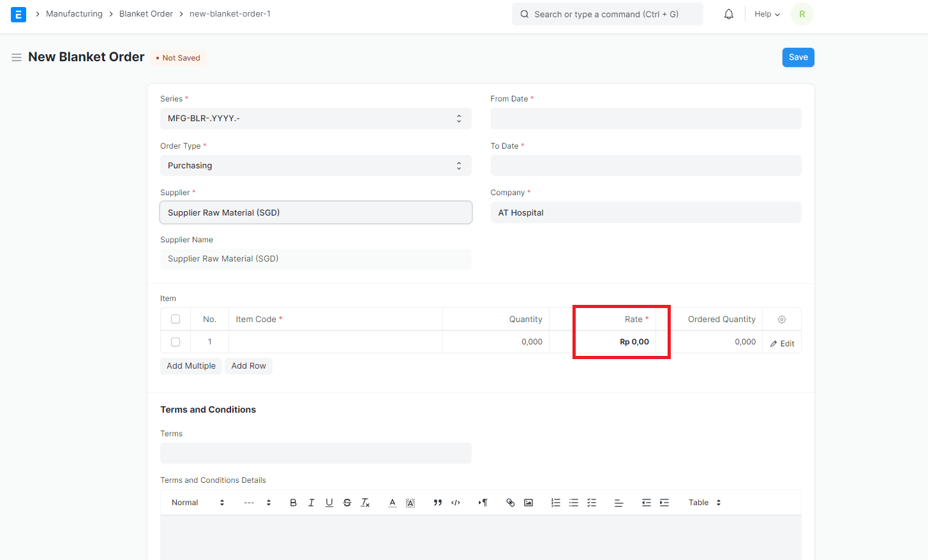Viewport: 928px width, 560px height.
Task: Clear text formatting in editor
Action: [x=365, y=503]
